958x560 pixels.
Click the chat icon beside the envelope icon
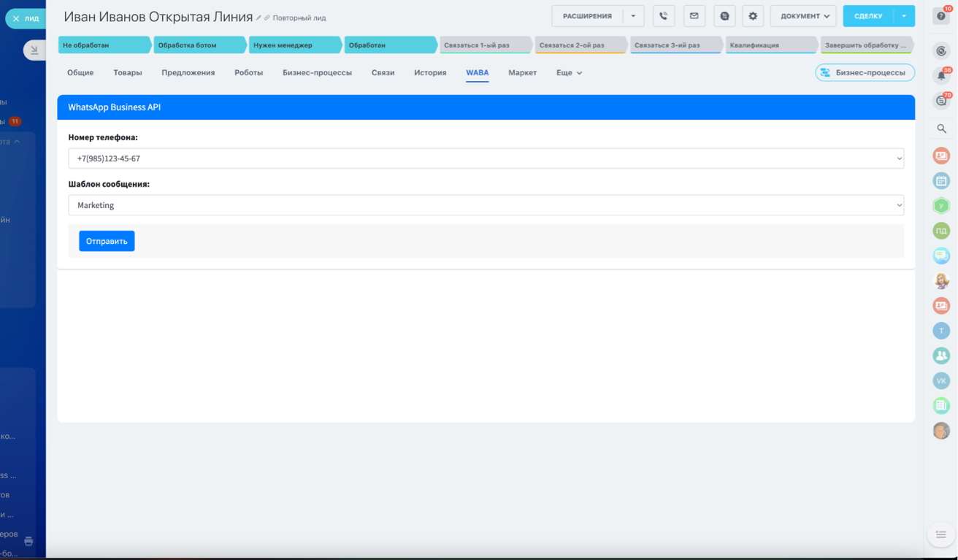coord(724,16)
